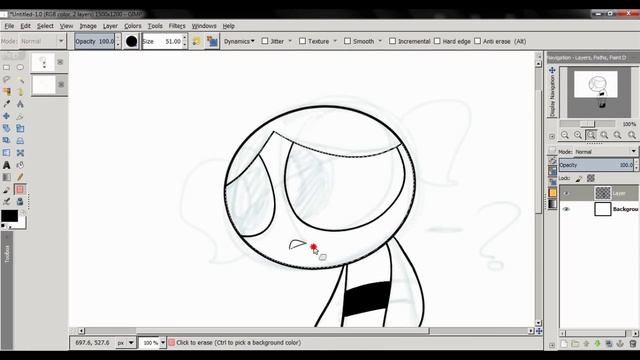Viewport: 640px width, 360px height.
Task: Open the Windows menu
Action: coord(204,26)
